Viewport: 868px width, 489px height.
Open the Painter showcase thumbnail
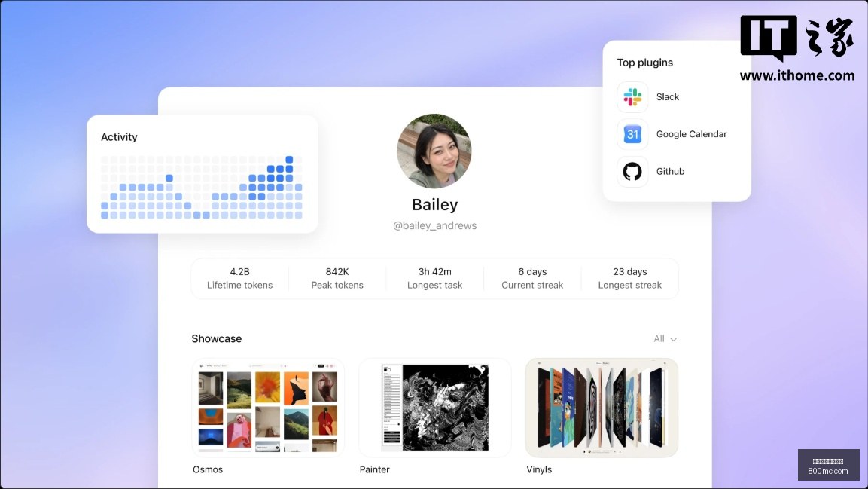(434, 408)
